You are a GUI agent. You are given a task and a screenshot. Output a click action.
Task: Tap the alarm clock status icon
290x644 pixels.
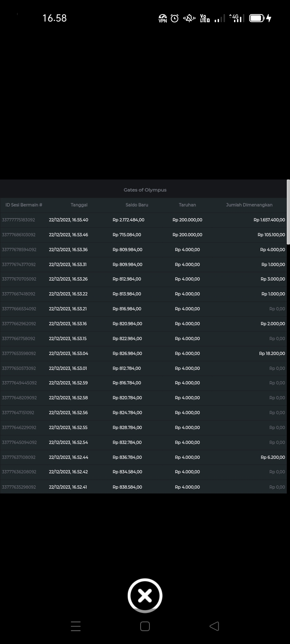click(x=174, y=19)
